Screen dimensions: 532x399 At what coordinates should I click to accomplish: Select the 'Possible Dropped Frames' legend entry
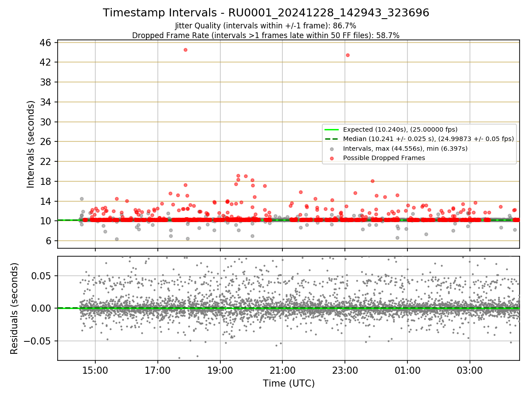click(x=384, y=158)
